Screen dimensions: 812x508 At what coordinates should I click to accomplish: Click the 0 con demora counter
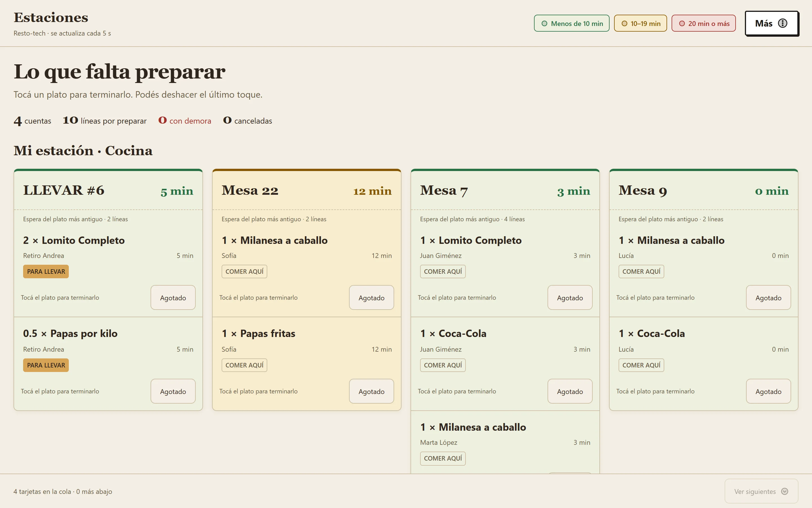point(185,121)
